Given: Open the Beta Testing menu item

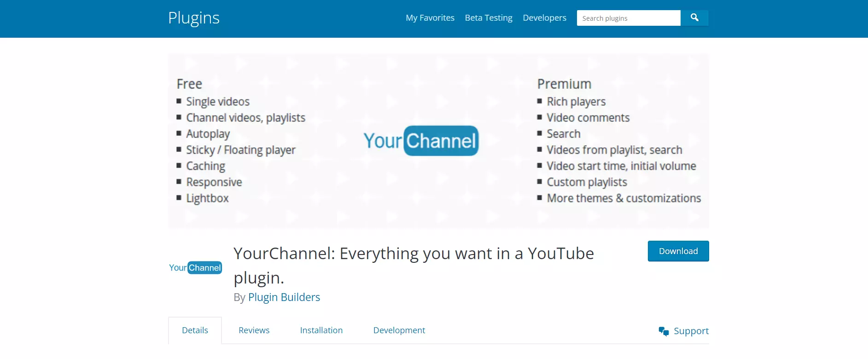Looking at the screenshot, I should click(489, 18).
